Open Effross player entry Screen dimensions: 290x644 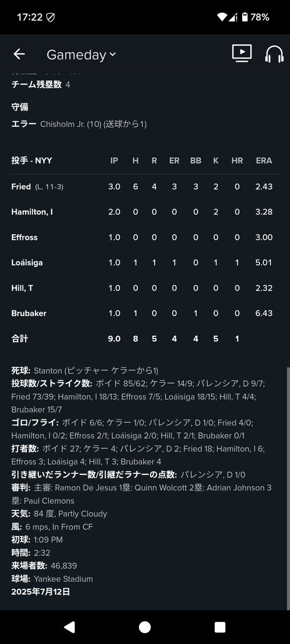tap(24, 237)
